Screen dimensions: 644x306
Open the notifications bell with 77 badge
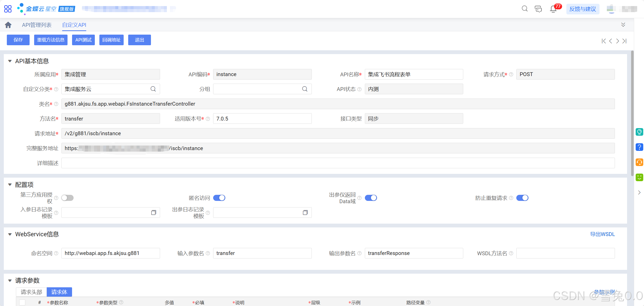pyautogui.click(x=553, y=9)
